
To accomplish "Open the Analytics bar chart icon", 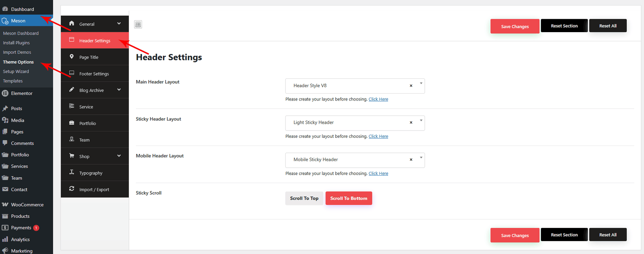I will pyautogui.click(x=5, y=240).
